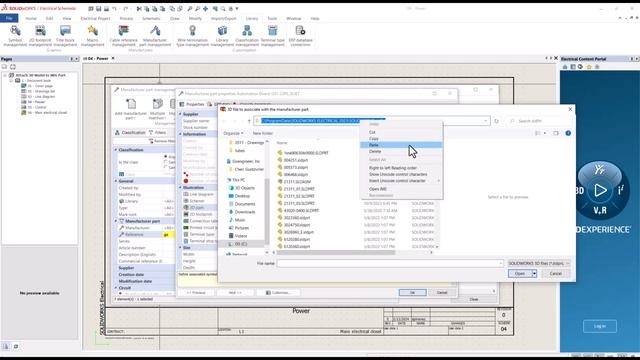This screenshot has height=360, width=640.
Task: Click the refresh icon beside the address bar
Action: pyautogui.click(x=496, y=121)
